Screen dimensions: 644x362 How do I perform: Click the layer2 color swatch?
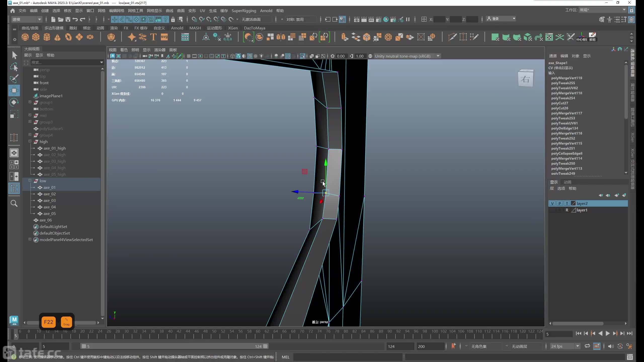coord(574,203)
